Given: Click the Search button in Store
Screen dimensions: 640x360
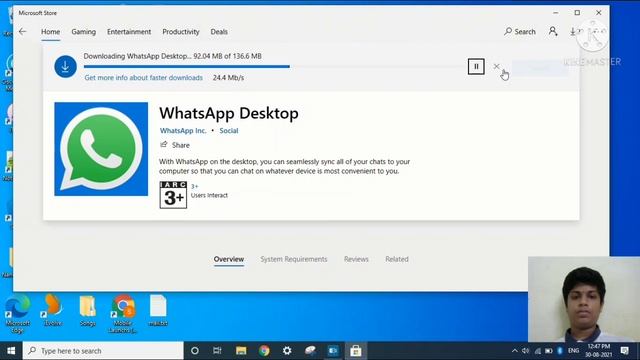Looking at the screenshot, I should click(520, 31).
